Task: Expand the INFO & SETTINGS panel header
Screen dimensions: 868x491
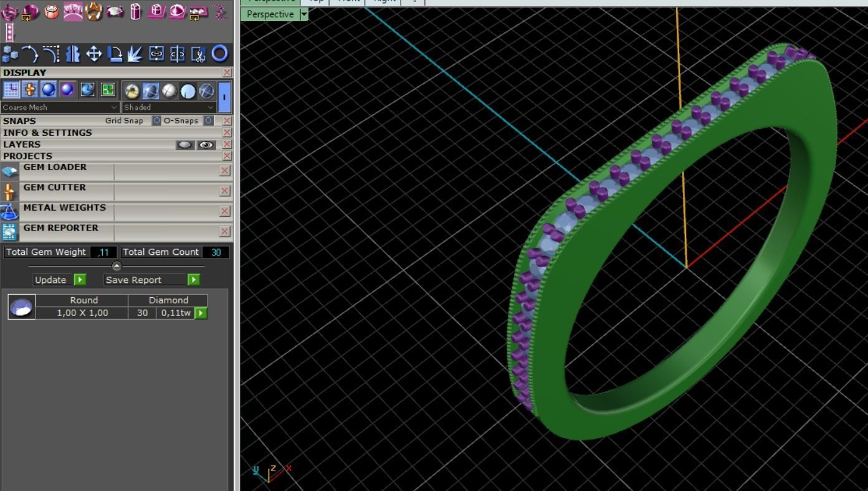Action: (x=47, y=133)
